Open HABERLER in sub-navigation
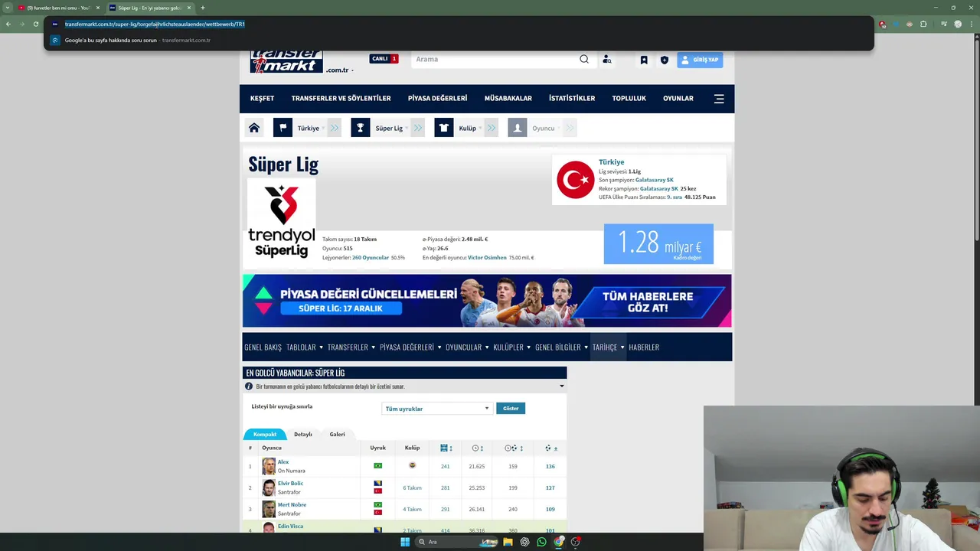Image resolution: width=980 pixels, height=551 pixels. tap(644, 347)
